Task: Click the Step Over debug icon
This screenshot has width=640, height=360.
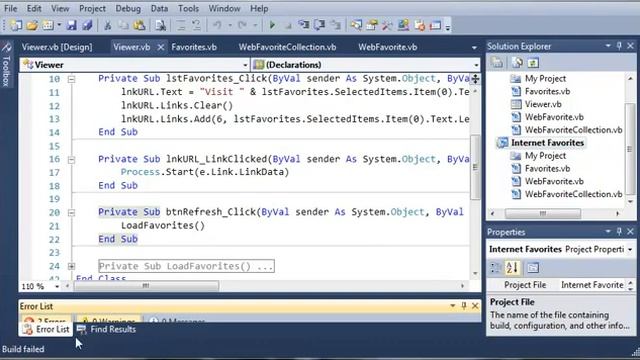Action: tap(319, 25)
